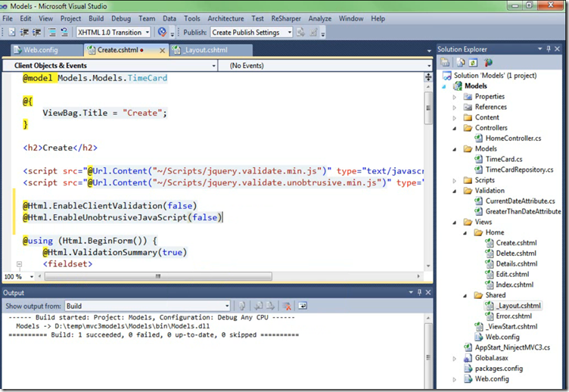Open the File menu
Image resolution: width=569 pixels, height=392 pixels.
[x=8, y=18]
